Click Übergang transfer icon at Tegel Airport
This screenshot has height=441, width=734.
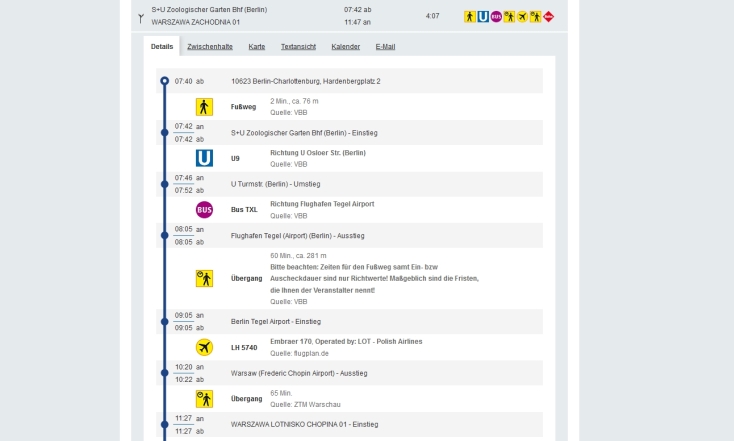(204, 278)
